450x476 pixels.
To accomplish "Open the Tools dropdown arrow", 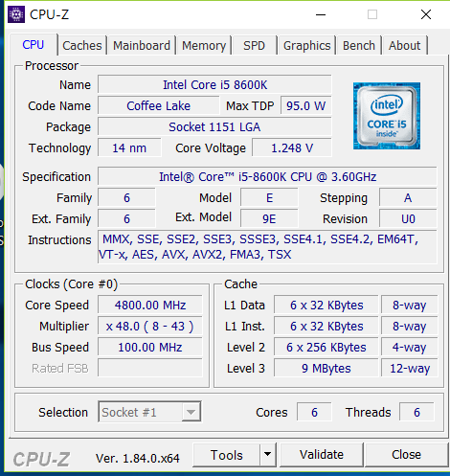I will pos(268,454).
